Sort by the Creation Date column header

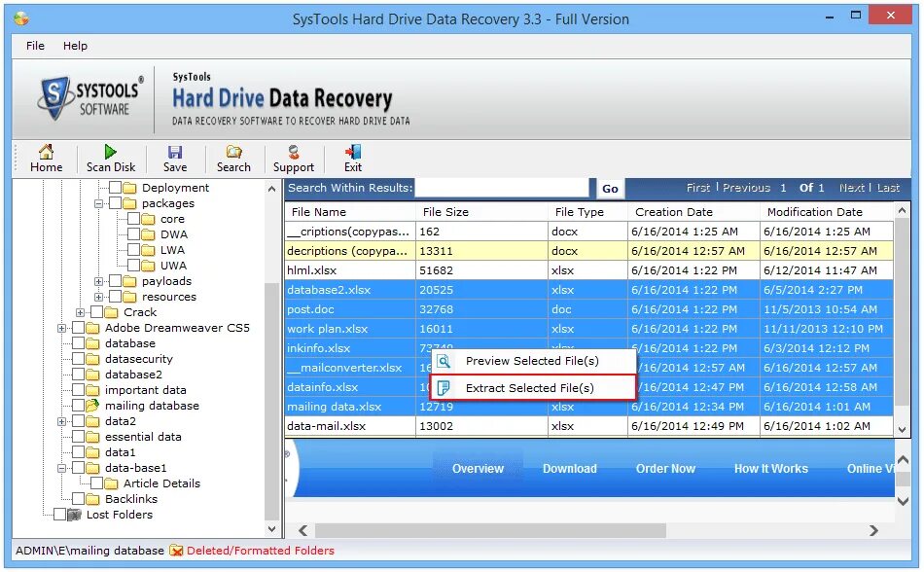[x=693, y=212]
